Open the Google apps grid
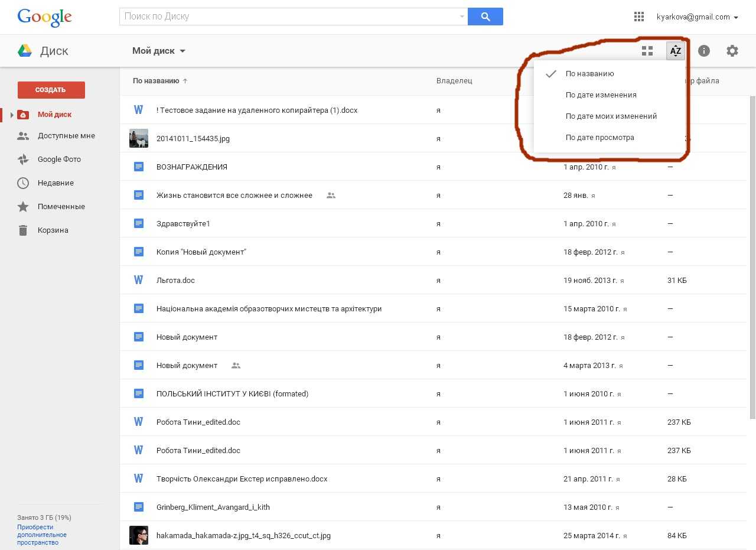This screenshot has width=756, height=550. (x=638, y=17)
